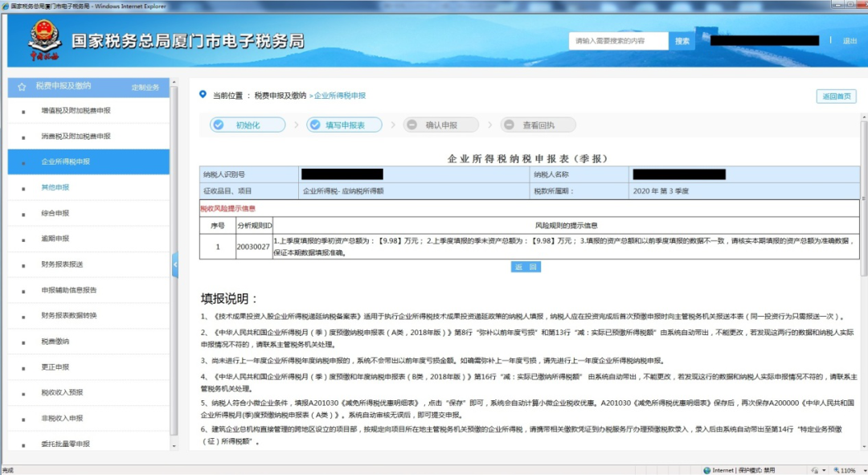Click the 填报说明 heading
This screenshot has height=475, width=868.
coord(229,299)
